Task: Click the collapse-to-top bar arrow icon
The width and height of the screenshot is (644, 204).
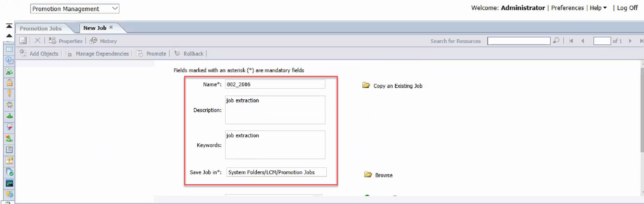Action: 9,26
